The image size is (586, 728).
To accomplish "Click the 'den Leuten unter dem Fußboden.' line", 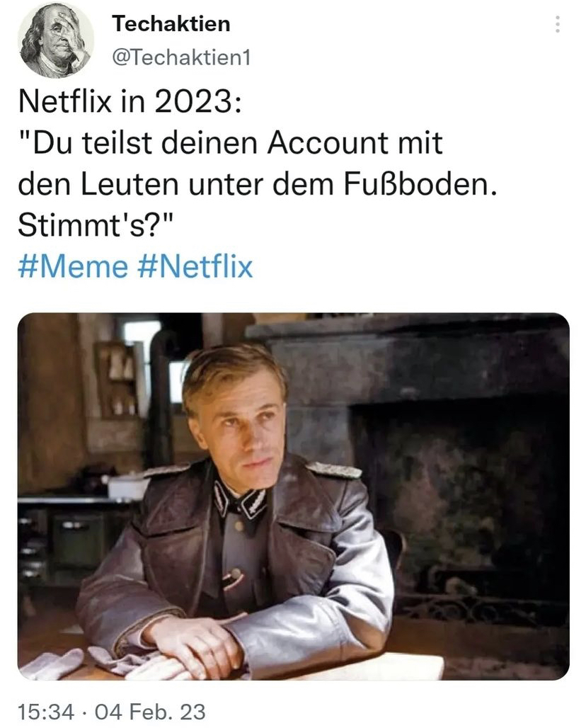I will [258, 184].
